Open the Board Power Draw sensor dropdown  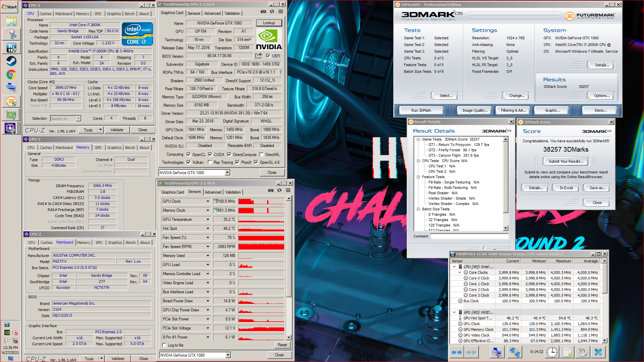pyautogui.click(x=208, y=301)
